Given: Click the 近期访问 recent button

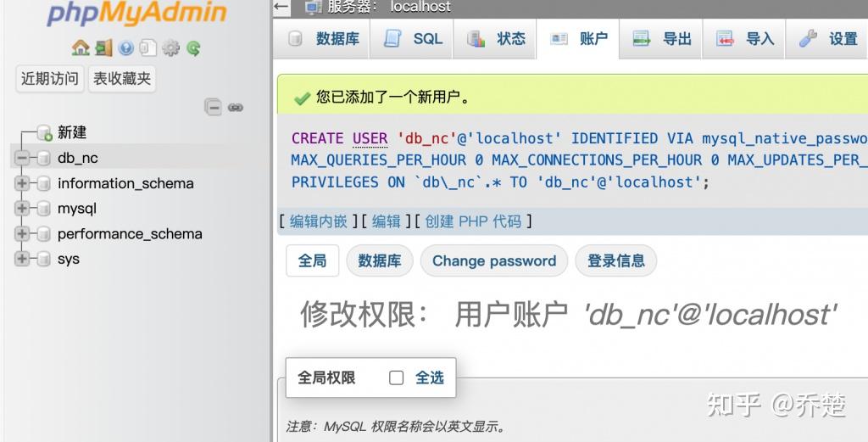Looking at the screenshot, I should [50, 79].
